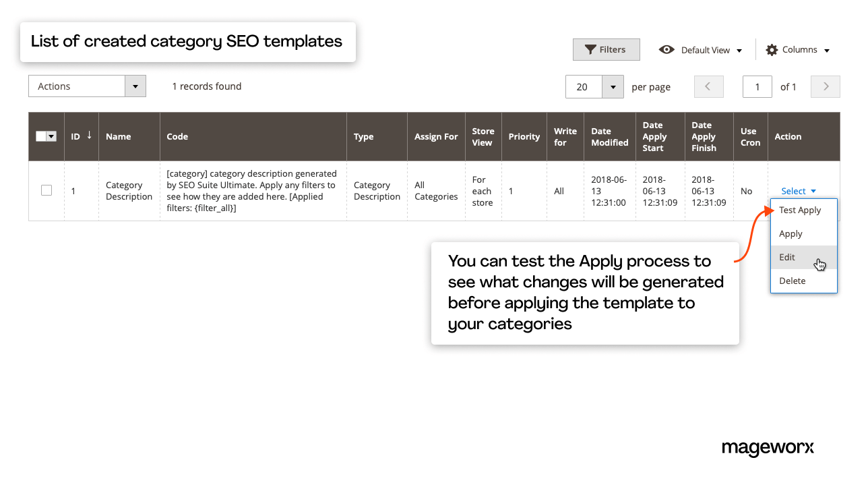The image size is (868, 491).
Task: Check the checkbox for template row 1
Action: pos(46,190)
